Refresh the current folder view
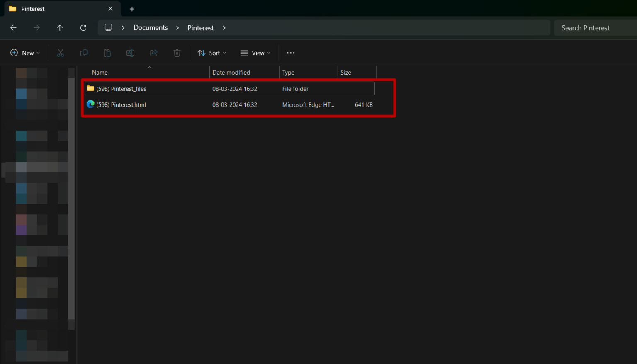Screen dimensions: 637x364 [83, 28]
